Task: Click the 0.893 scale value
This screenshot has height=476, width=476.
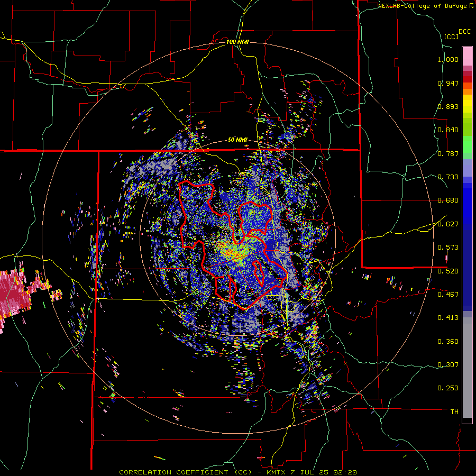Action: tap(448, 106)
